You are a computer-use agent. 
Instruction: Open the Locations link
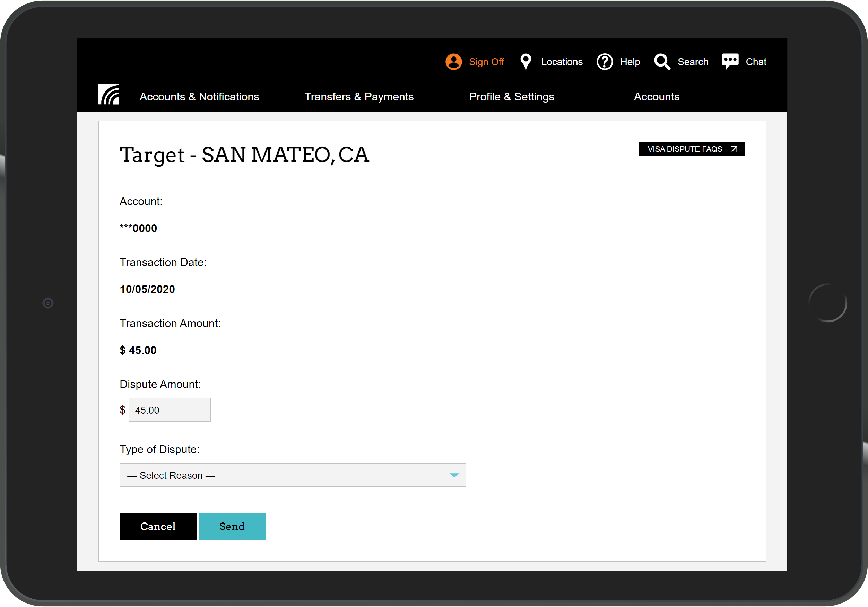562,62
